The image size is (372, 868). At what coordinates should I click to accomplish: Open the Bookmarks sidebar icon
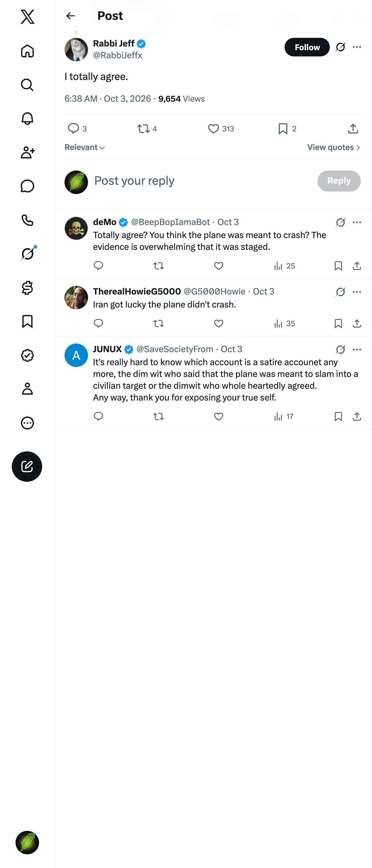pyautogui.click(x=27, y=321)
